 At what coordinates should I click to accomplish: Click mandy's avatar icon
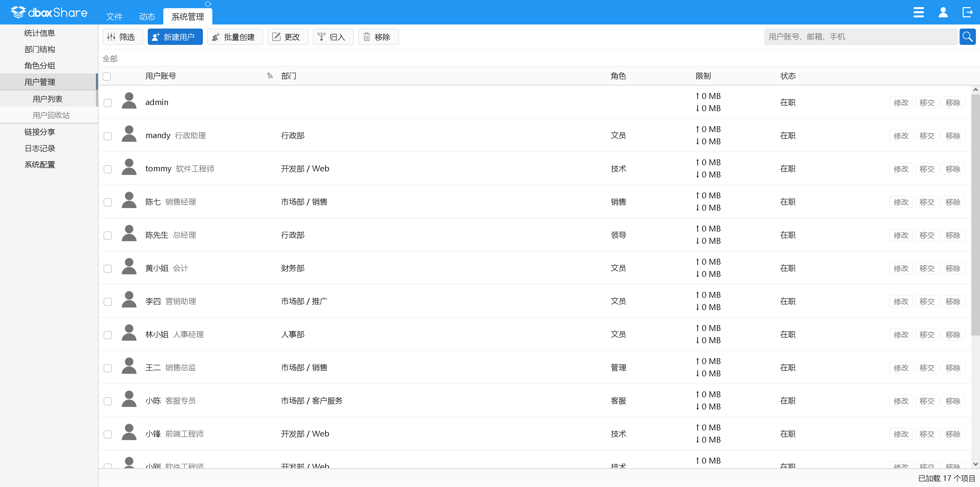tap(129, 134)
